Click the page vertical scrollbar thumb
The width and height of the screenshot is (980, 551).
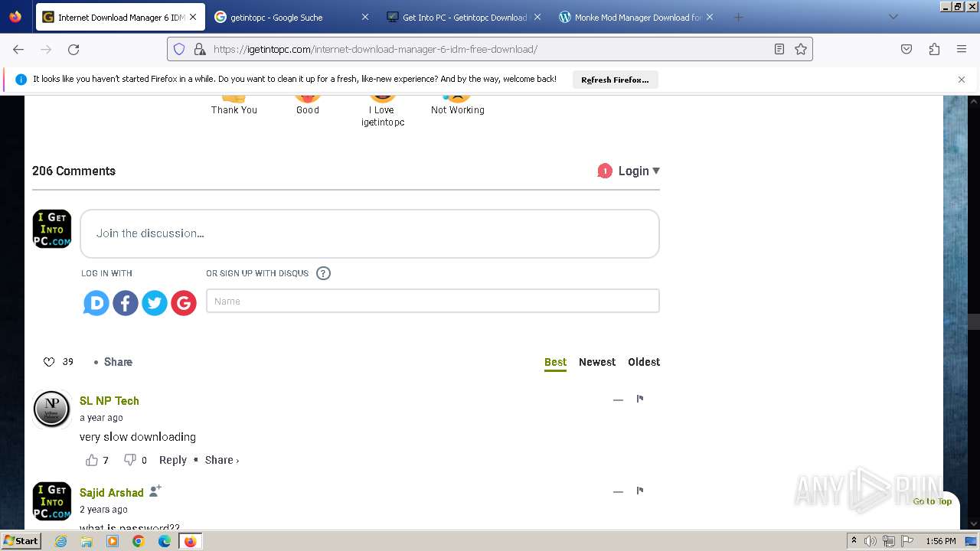point(974,322)
